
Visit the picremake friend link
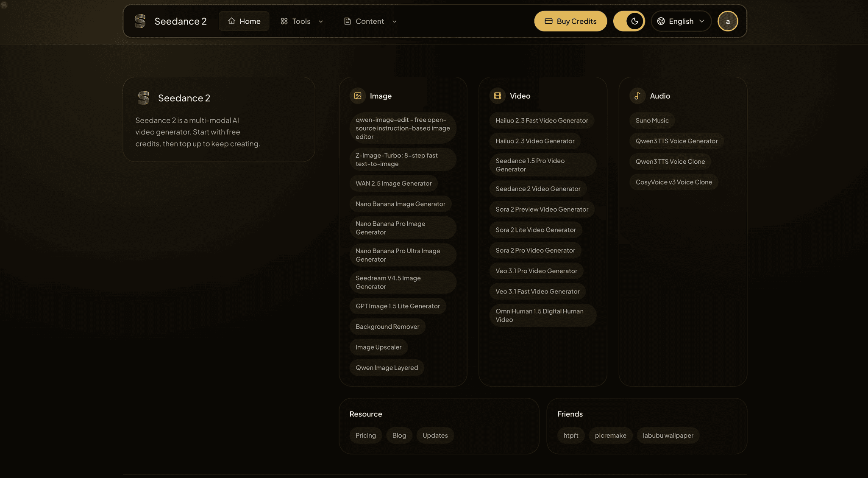611,436
